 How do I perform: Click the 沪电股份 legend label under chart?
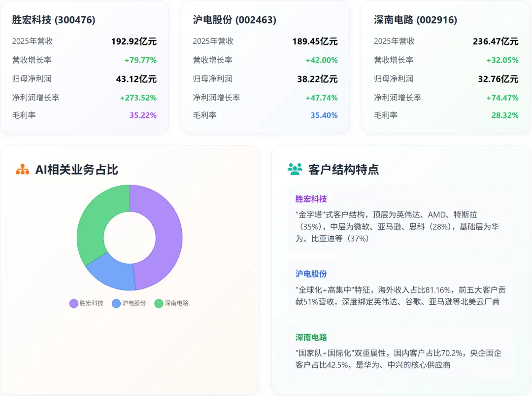(x=134, y=303)
